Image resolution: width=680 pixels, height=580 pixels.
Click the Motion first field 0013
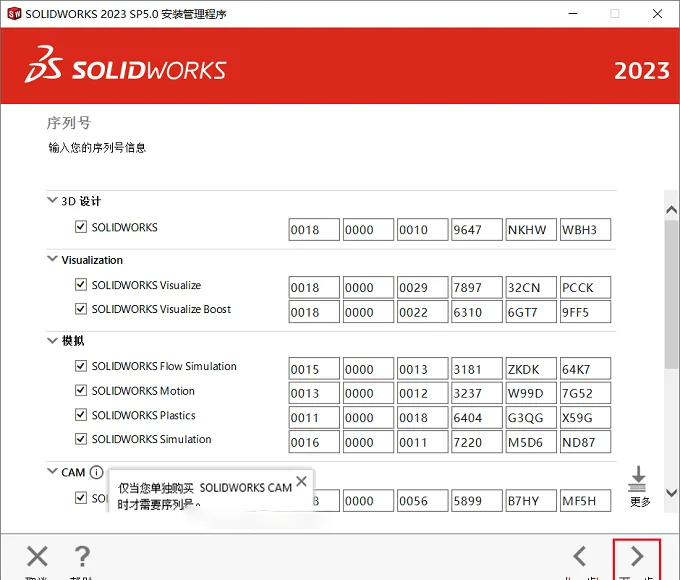point(314,393)
